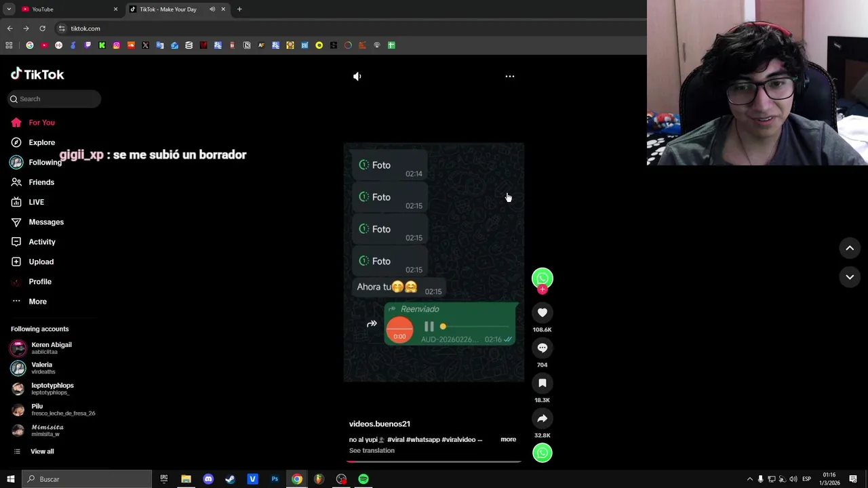This screenshot has width=868, height=488.
Task: Open a new browser tab
Action: click(x=239, y=9)
